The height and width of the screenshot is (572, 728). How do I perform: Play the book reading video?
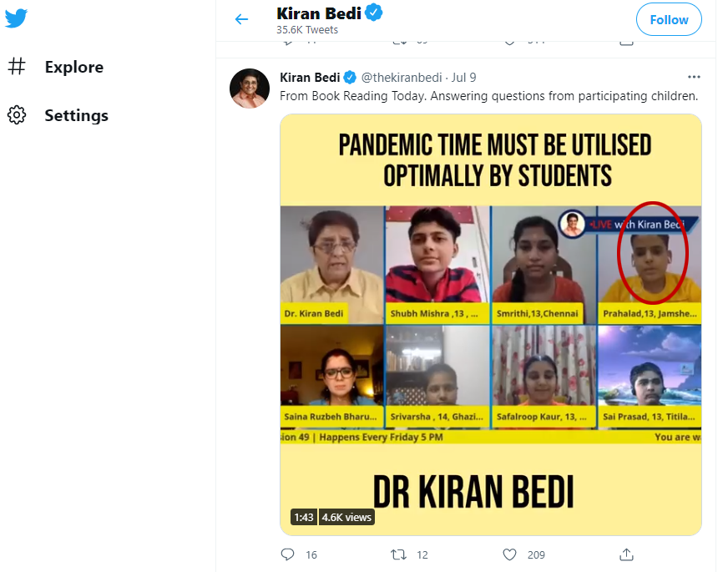click(490, 324)
